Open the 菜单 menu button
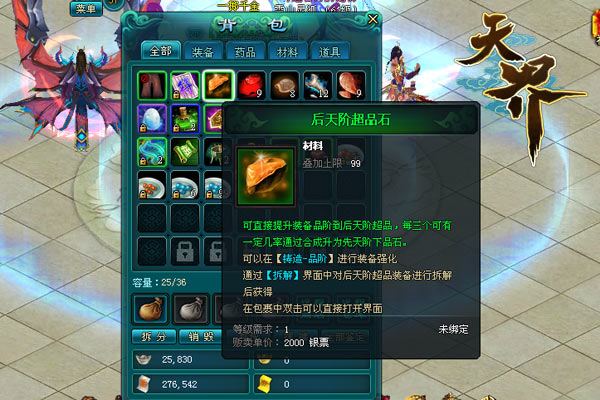The image size is (600, 400). click(x=86, y=8)
